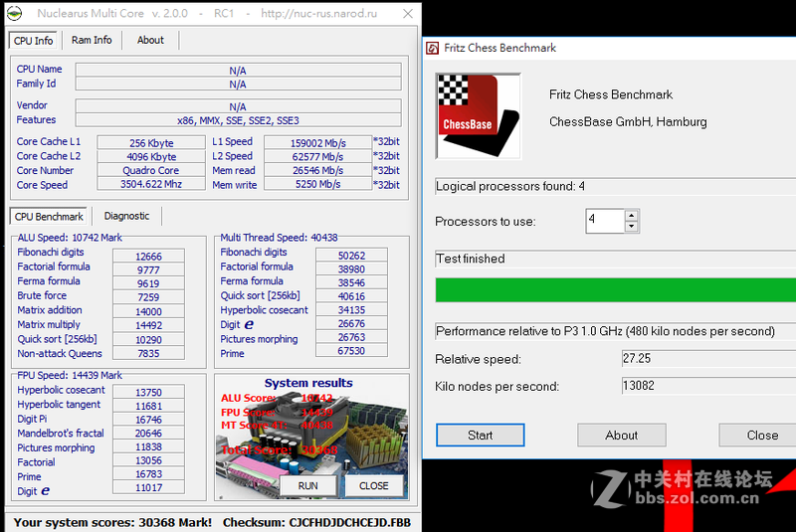
Task: Click Multi Thread Ferma formula value 38546
Action: (x=351, y=282)
